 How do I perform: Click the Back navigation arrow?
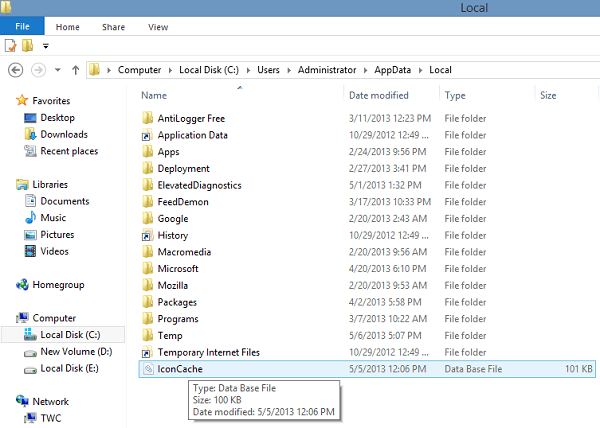click(x=15, y=70)
